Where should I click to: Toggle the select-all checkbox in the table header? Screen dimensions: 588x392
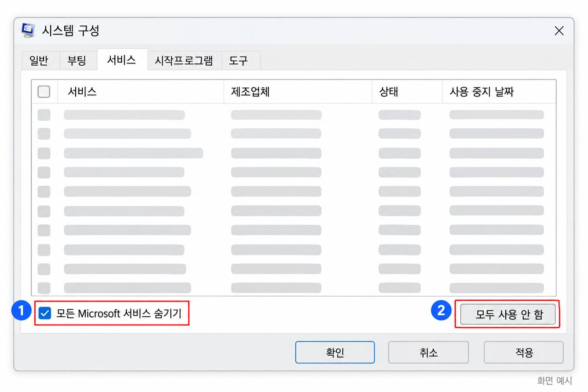44,92
